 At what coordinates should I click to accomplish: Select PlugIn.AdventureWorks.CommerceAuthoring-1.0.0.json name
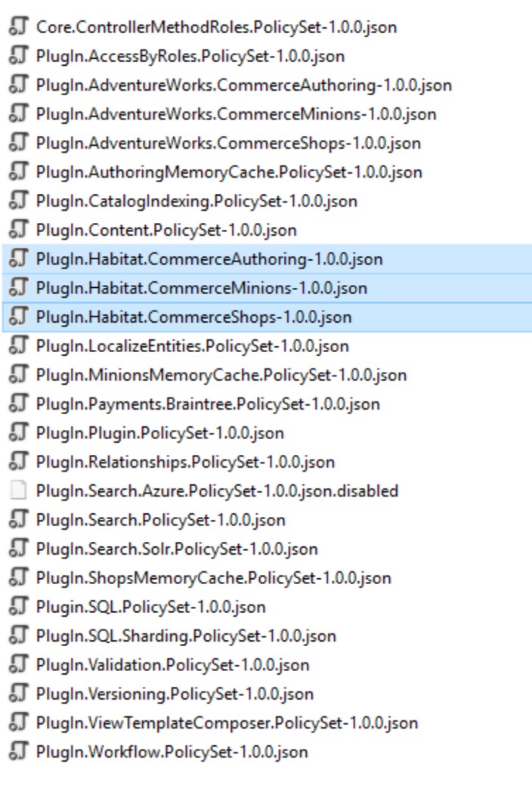pyautogui.click(x=244, y=85)
